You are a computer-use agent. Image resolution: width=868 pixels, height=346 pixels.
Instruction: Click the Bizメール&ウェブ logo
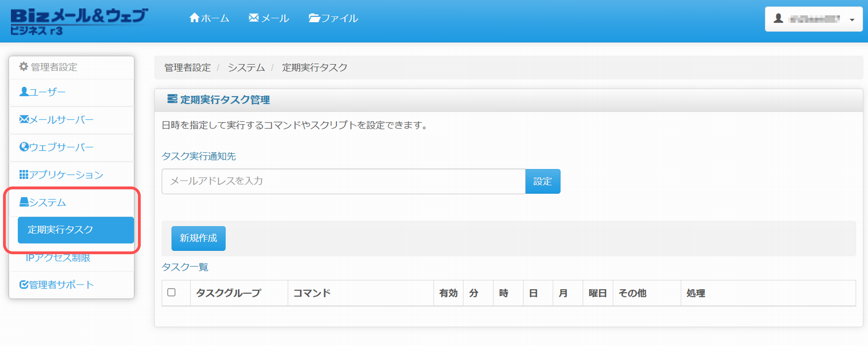tap(79, 21)
